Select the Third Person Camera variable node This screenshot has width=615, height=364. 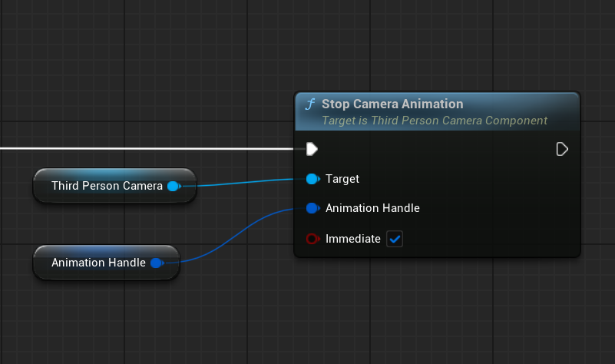click(x=106, y=186)
